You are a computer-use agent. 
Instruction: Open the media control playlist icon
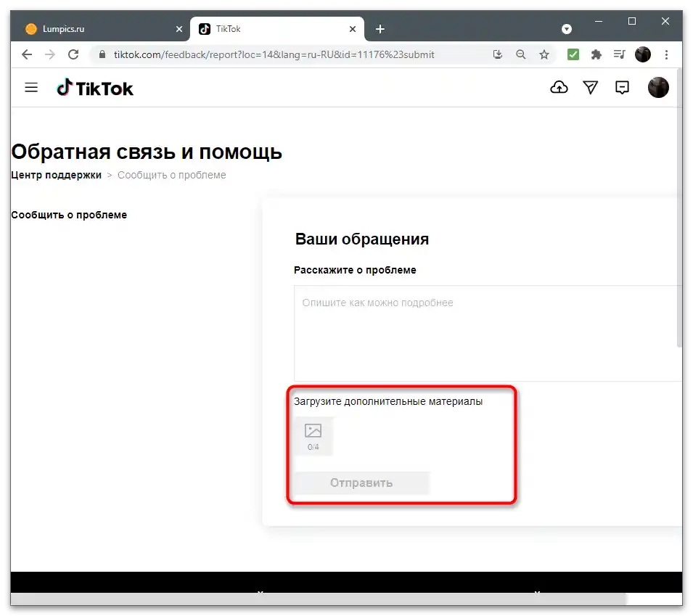click(x=619, y=54)
